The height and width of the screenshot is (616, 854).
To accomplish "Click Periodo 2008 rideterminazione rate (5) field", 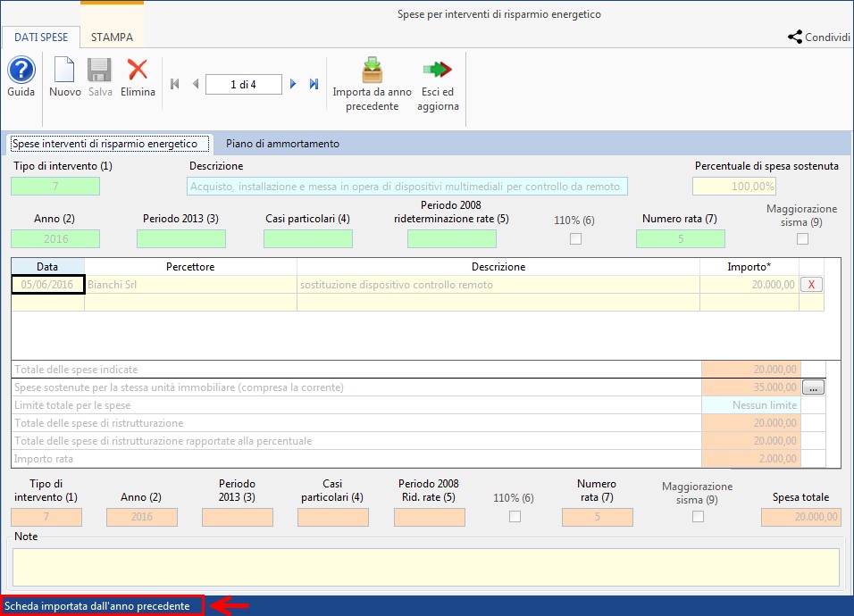I will [x=452, y=239].
